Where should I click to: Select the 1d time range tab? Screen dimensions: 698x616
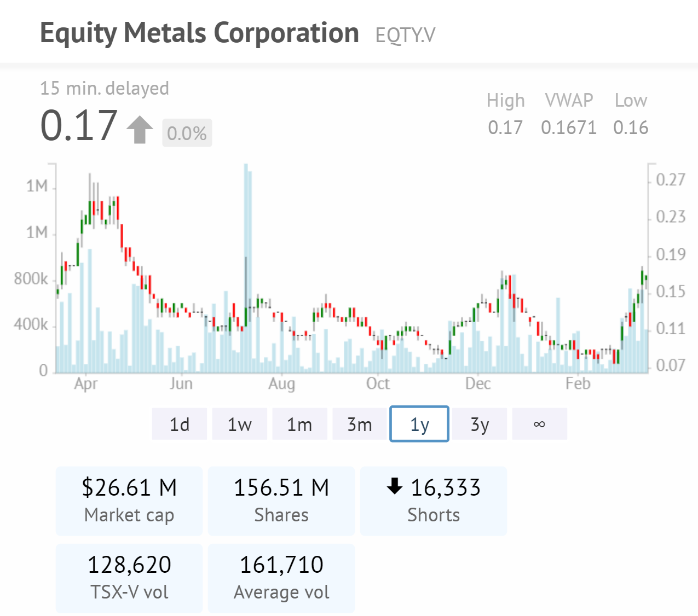tap(180, 424)
